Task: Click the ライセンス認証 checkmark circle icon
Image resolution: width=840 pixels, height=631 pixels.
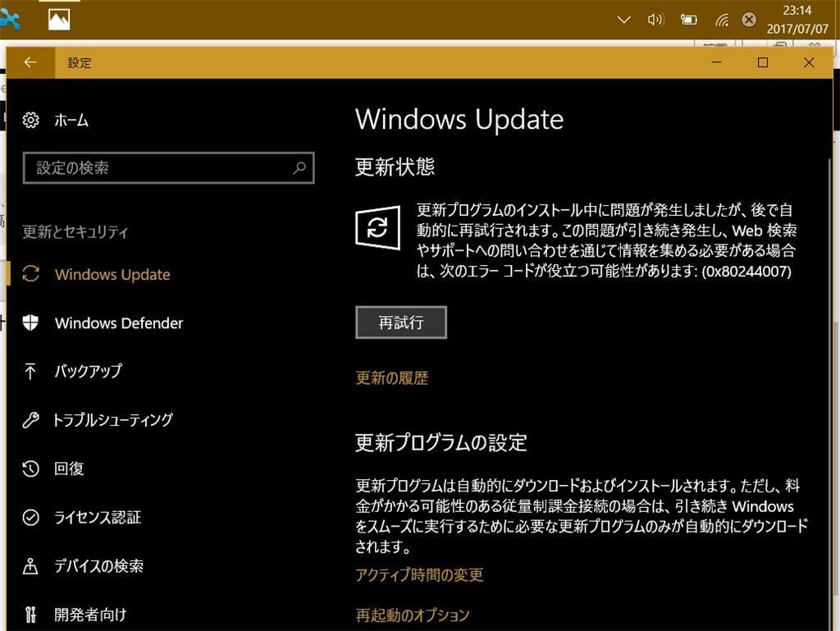Action: [x=30, y=517]
